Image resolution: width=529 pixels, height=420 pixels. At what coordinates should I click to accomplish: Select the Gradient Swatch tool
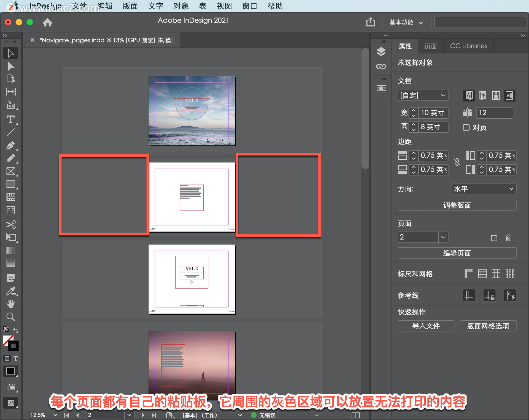coord(11,250)
